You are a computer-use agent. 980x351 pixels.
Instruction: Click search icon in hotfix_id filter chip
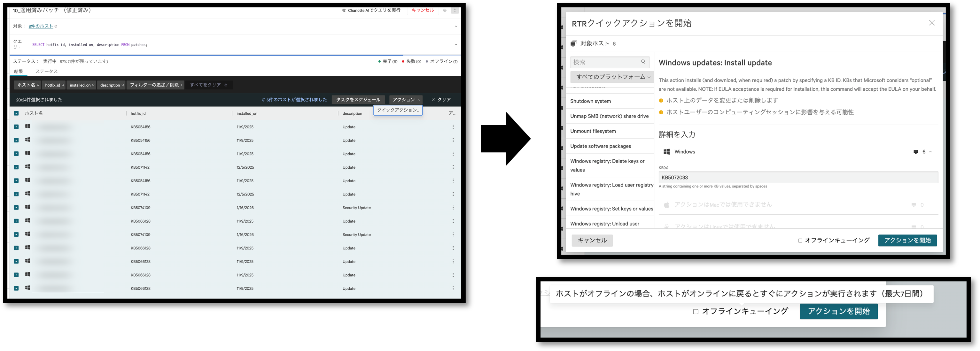[x=63, y=85]
